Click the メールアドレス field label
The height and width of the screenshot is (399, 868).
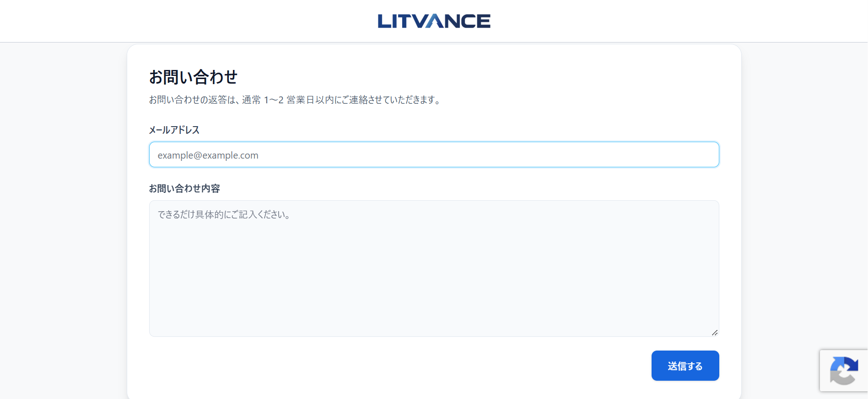174,130
